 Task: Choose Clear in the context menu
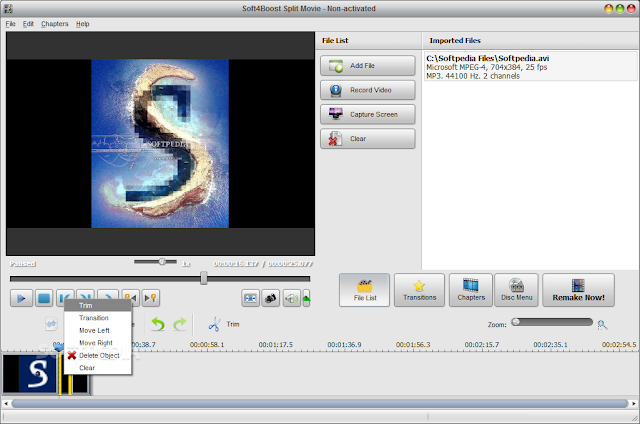[98, 368]
